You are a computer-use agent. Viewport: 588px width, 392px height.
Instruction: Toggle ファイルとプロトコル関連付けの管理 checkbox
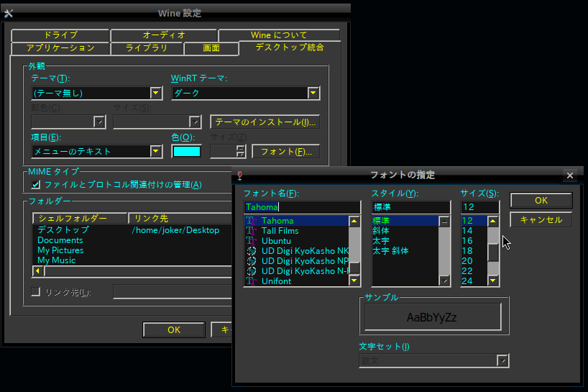click(36, 185)
